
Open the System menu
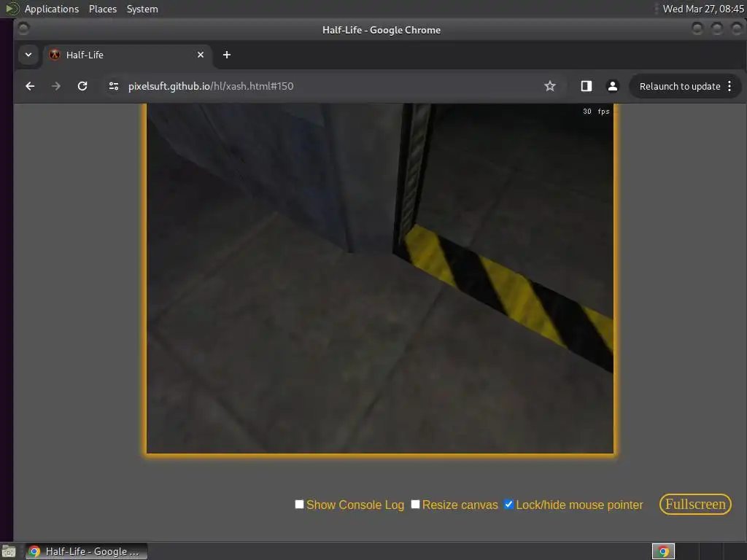click(x=142, y=9)
